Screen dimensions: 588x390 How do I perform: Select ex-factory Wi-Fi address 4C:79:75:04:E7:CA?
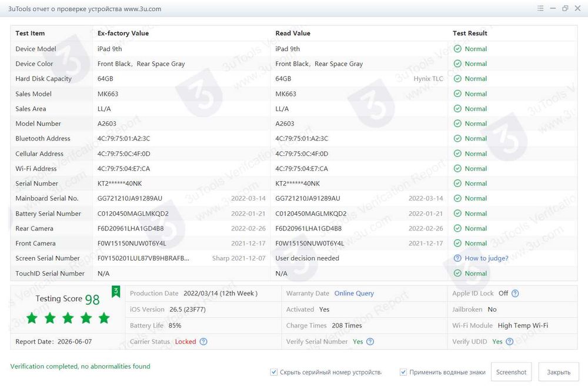point(123,168)
